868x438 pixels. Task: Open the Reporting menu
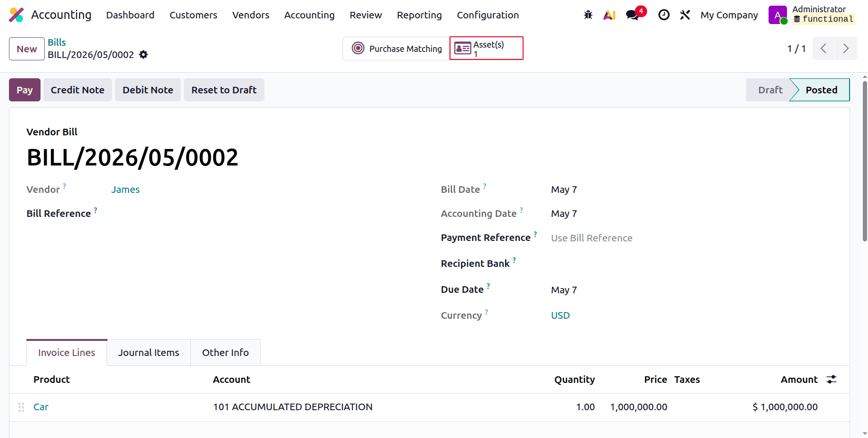(419, 15)
